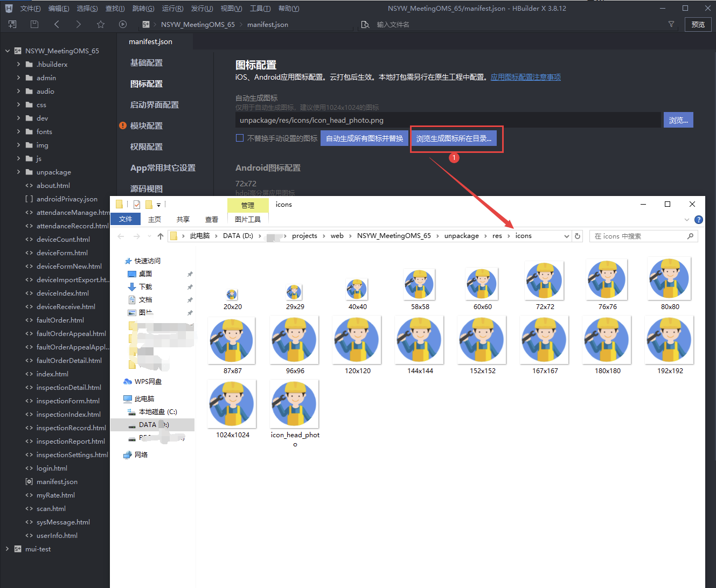Click the properties checkmark icon in Explorer title bar

(x=137, y=205)
